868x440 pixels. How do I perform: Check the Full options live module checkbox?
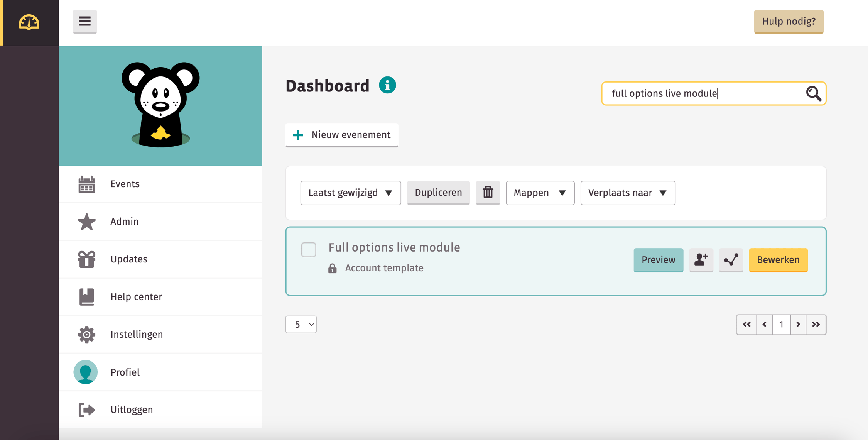coord(309,249)
